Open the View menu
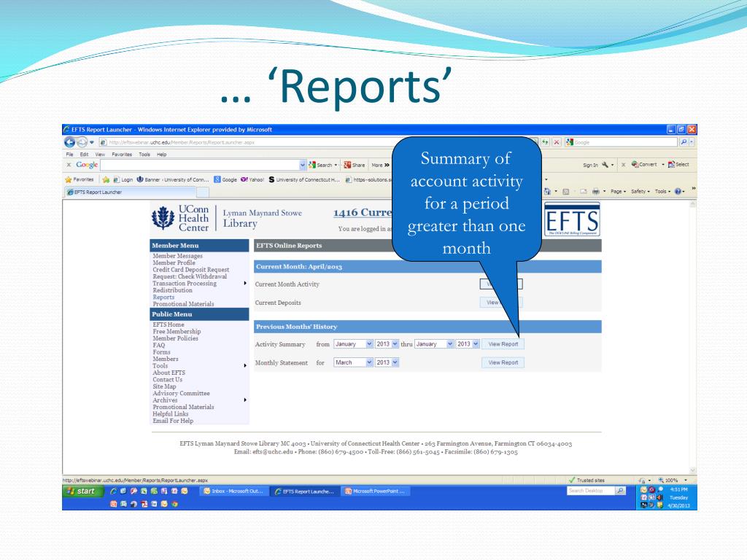Viewport: 747px width, 560px height. pos(100,155)
